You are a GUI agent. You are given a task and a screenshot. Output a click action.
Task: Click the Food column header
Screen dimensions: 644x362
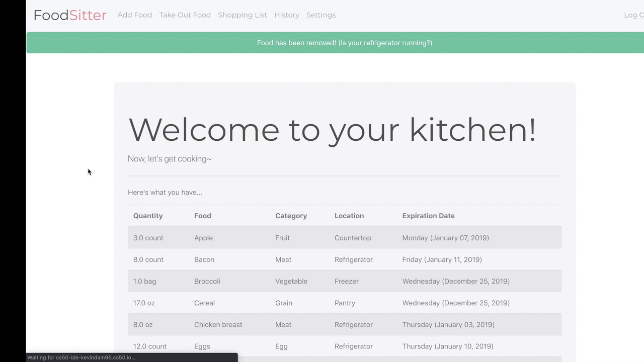click(x=203, y=216)
